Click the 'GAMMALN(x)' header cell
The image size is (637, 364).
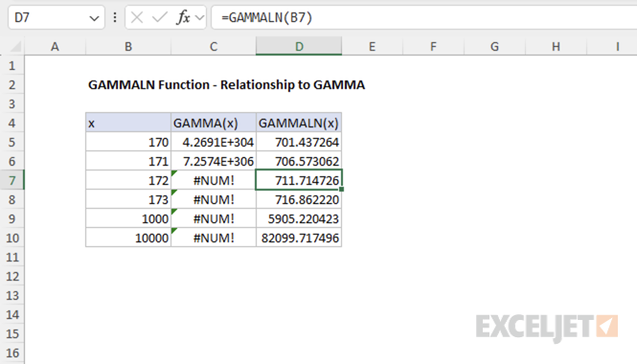point(299,123)
